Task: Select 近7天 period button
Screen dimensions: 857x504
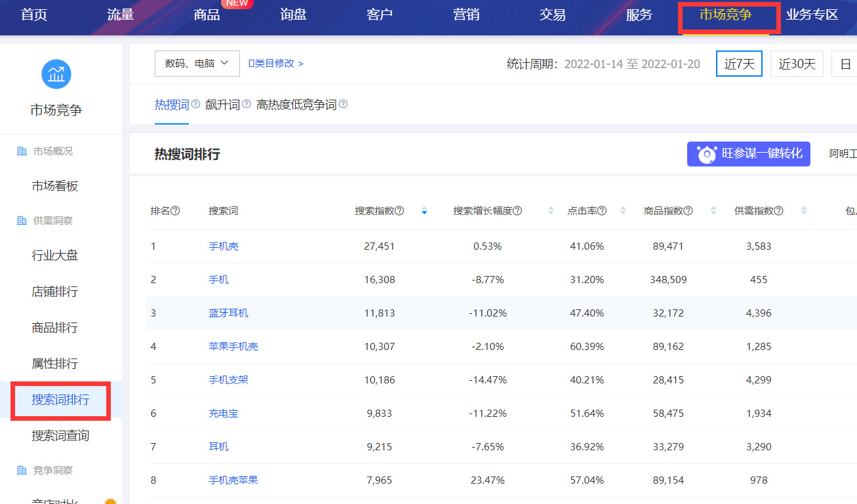Action: pyautogui.click(x=739, y=64)
